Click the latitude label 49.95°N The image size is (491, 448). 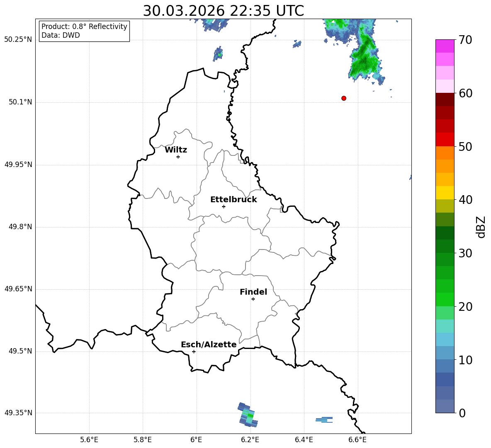pyautogui.click(x=18, y=165)
